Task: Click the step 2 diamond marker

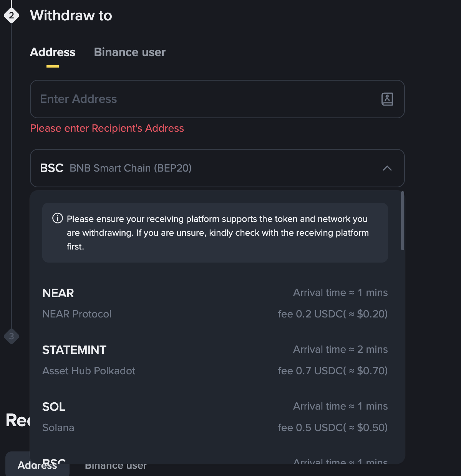Action: pyautogui.click(x=12, y=15)
